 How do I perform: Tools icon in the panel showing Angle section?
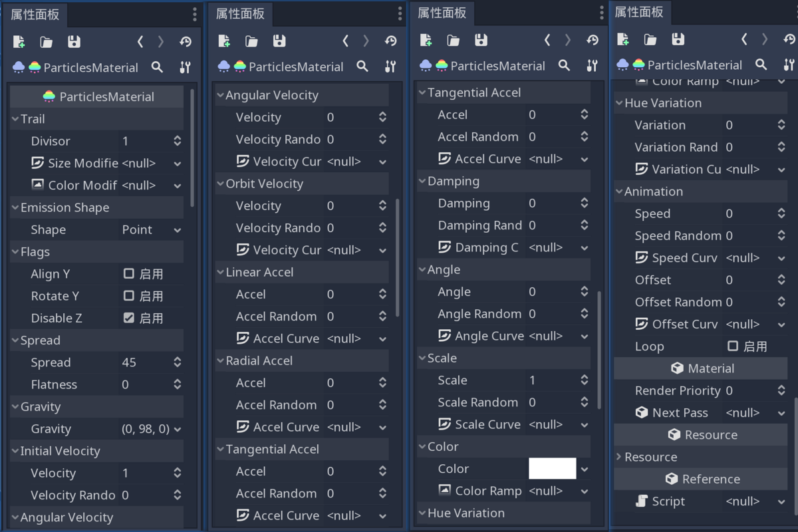click(x=592, y=65)
